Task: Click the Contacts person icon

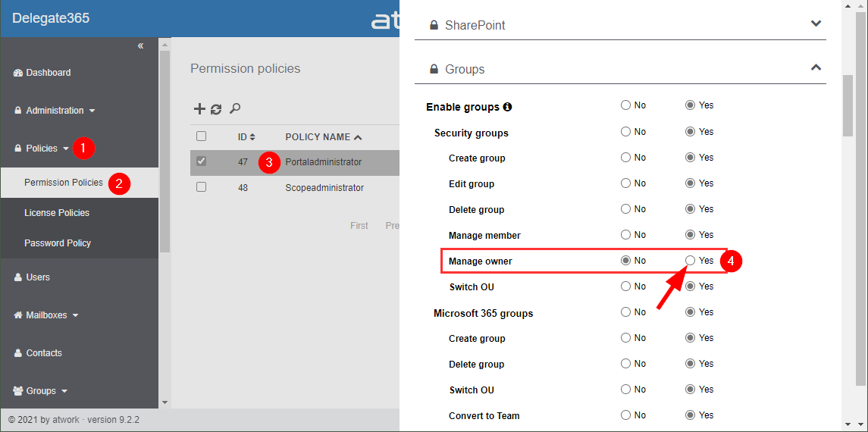Action: pyautogui.click(x=18, y=353)
